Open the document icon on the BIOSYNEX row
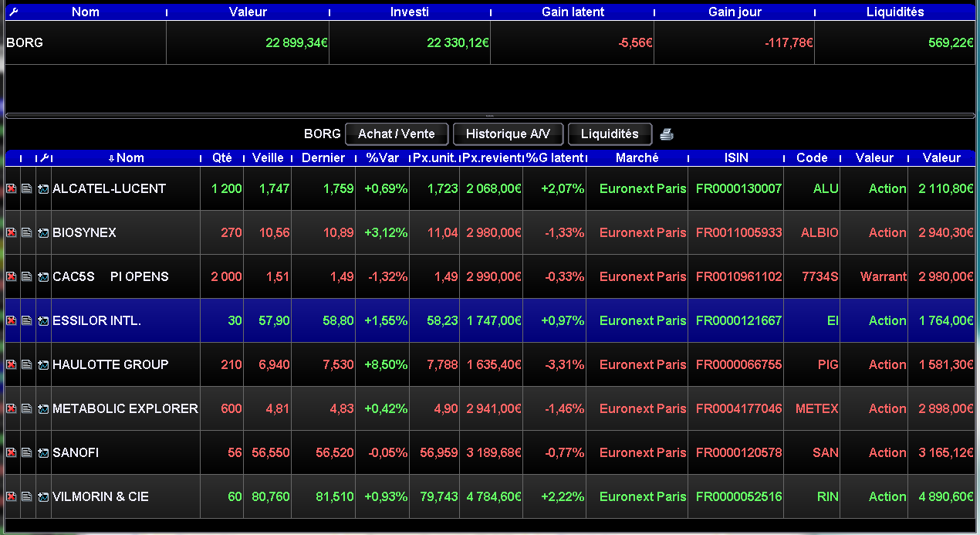This screenshot has width=980, height=535. pos(27,232)
